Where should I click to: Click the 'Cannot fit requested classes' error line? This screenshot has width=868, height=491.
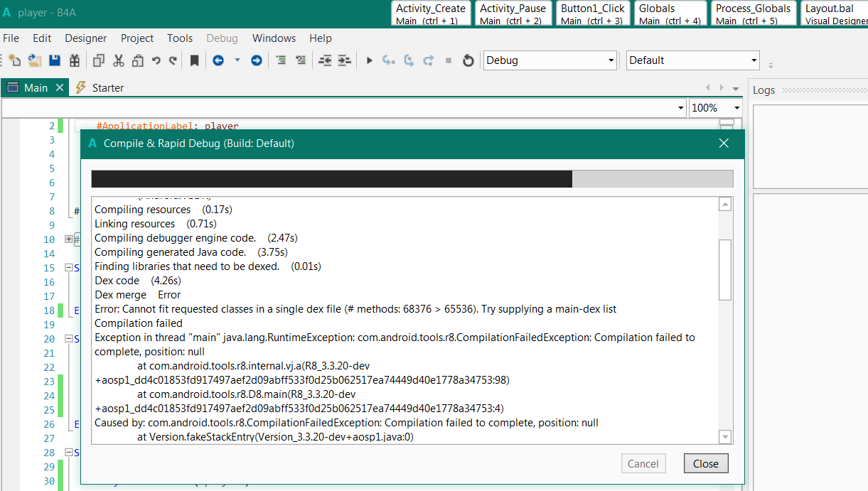[x=355, y=309]
